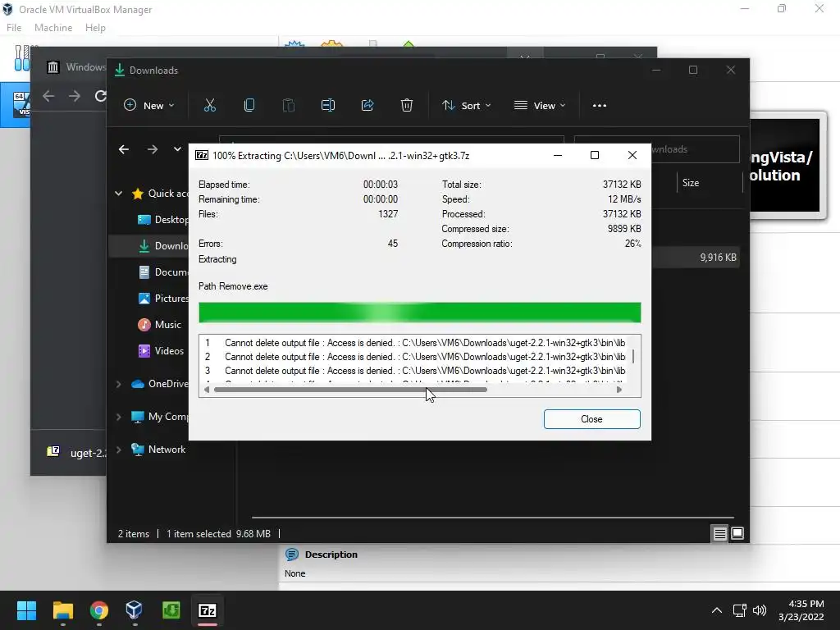The height and width of the screenshot is (630, 840).
Task: Click the forward arrow in the rear Windows window
Action: coord(75,97)
